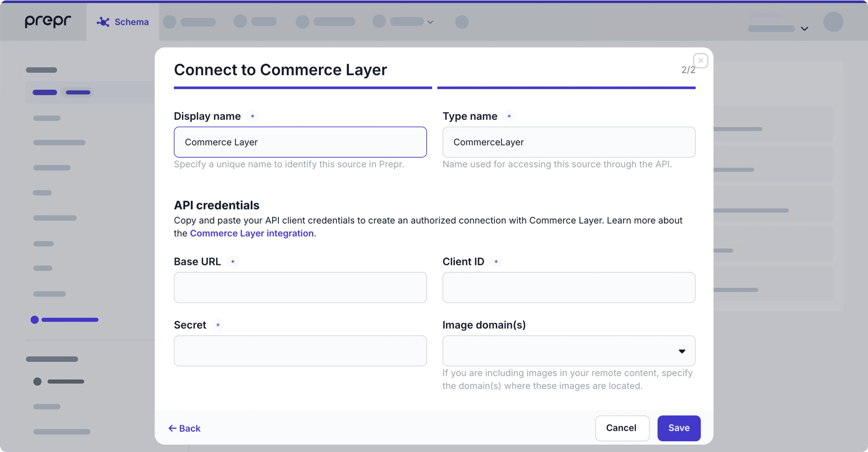Image resolution: width=868 pixels, height=452 pixels.
Task: Click the Back arrow icon
Action: 172,428
